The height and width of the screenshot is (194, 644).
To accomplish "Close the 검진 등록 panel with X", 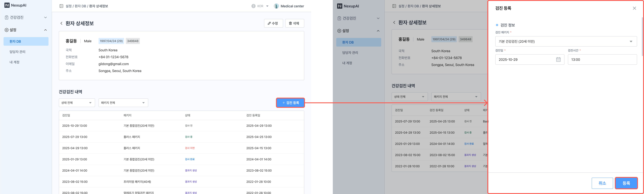I will click(x=634, y=8).
